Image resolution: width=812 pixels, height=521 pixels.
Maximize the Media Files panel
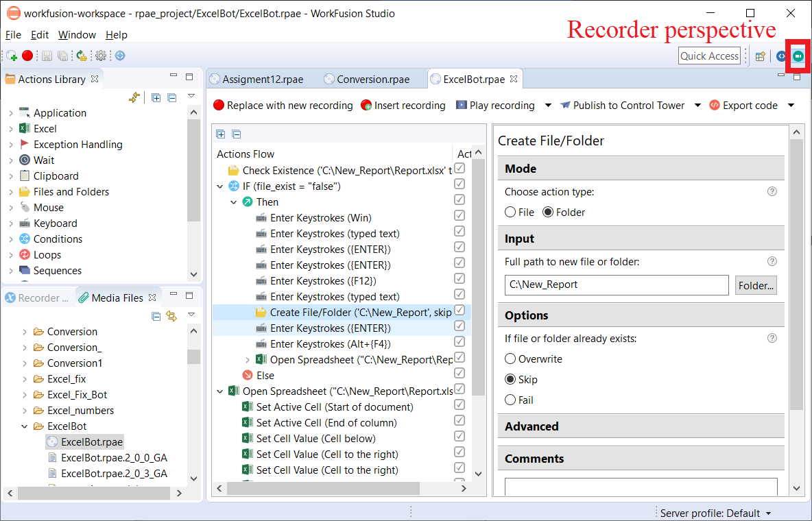(189, 295)
